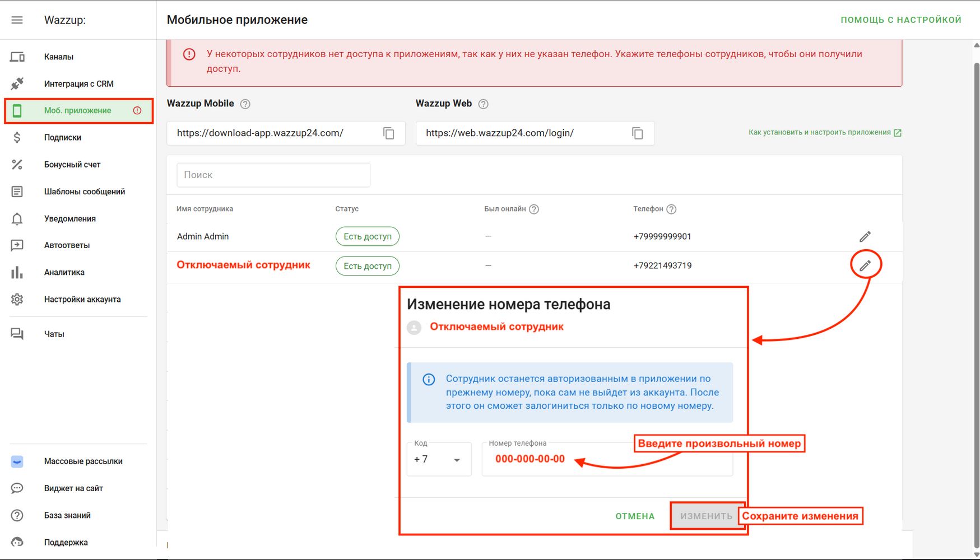Click the info icon in the blue notice
This screenshot has width=980, height=560.
(429, 380)
